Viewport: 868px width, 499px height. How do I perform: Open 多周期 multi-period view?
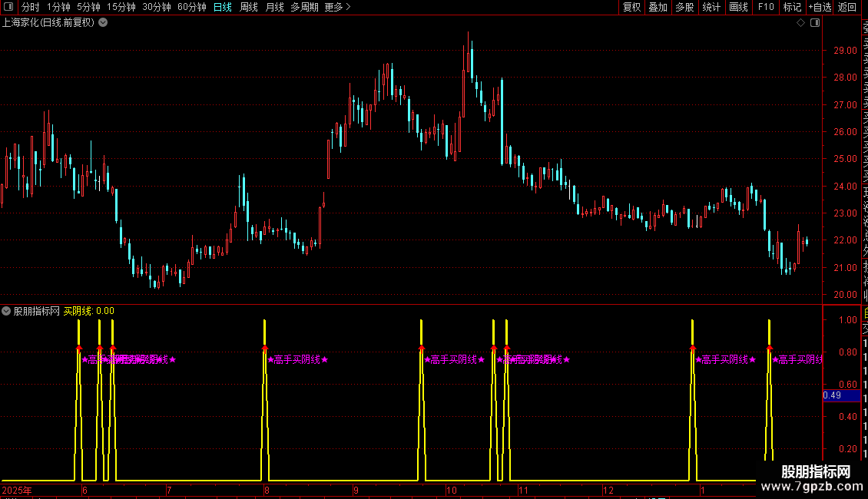point(304,7)
